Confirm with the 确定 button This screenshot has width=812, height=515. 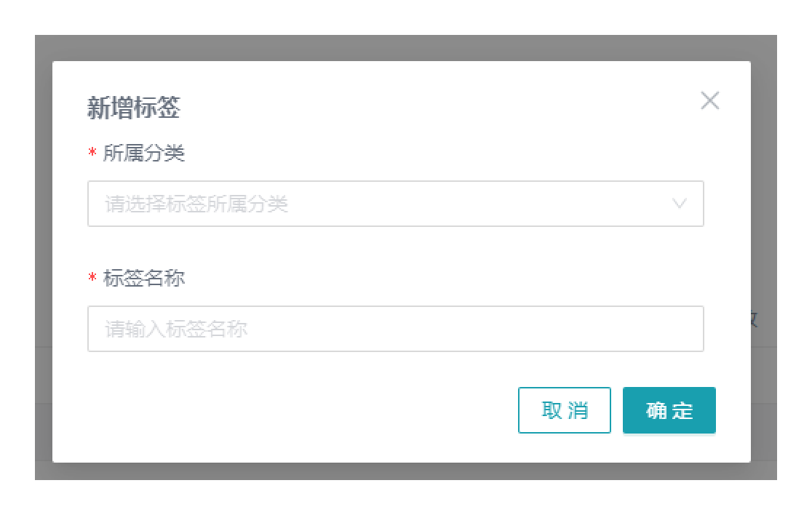[669, 410]
